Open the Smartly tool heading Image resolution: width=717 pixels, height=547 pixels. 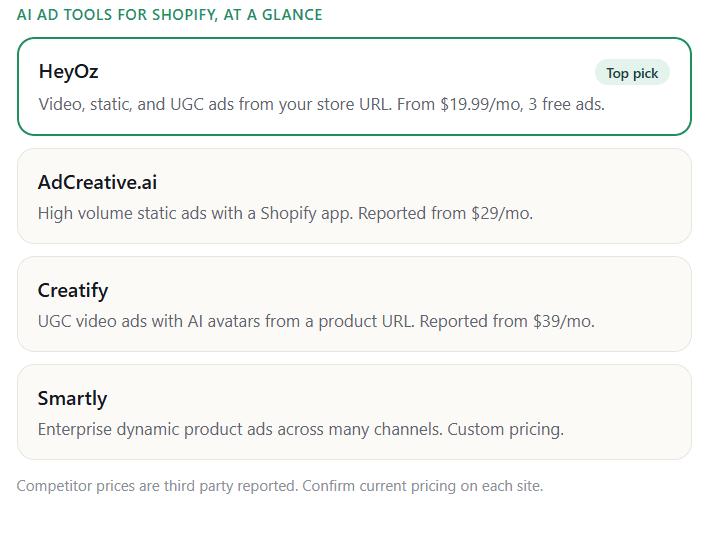[72, 398]
